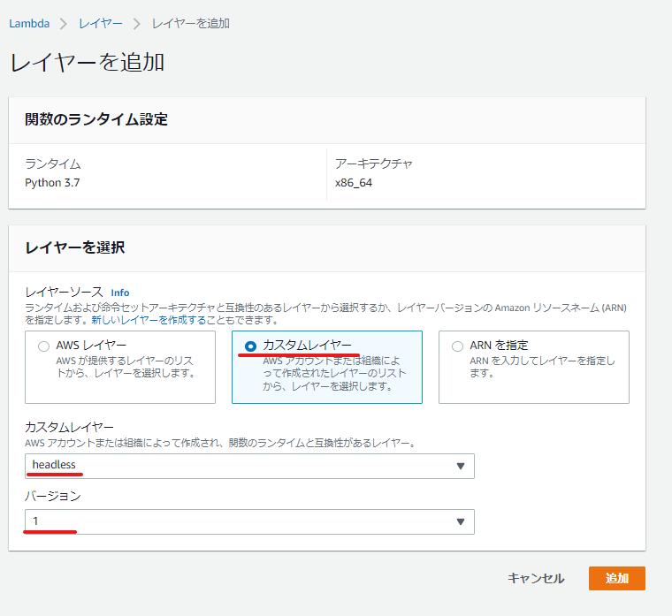
Task: Select the ARN を指定 radio option
Action: pyautogui.click(x=457, y=346)
